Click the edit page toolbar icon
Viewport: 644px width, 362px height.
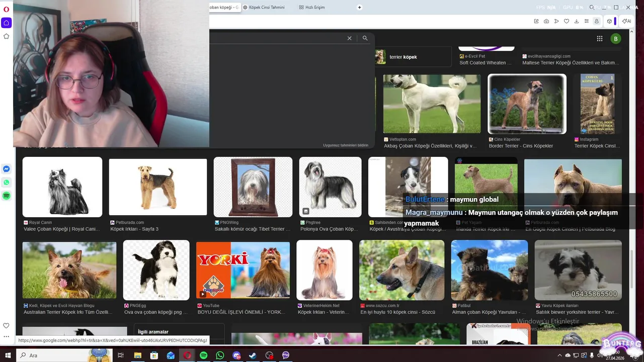pyautogui.click(x=536, y=21)
